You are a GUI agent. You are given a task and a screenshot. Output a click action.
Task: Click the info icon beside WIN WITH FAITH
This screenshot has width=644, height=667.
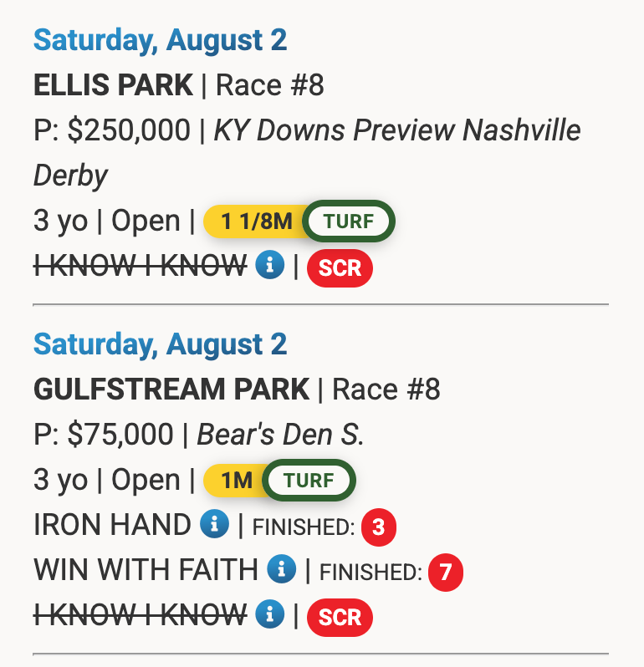(281, 570)
